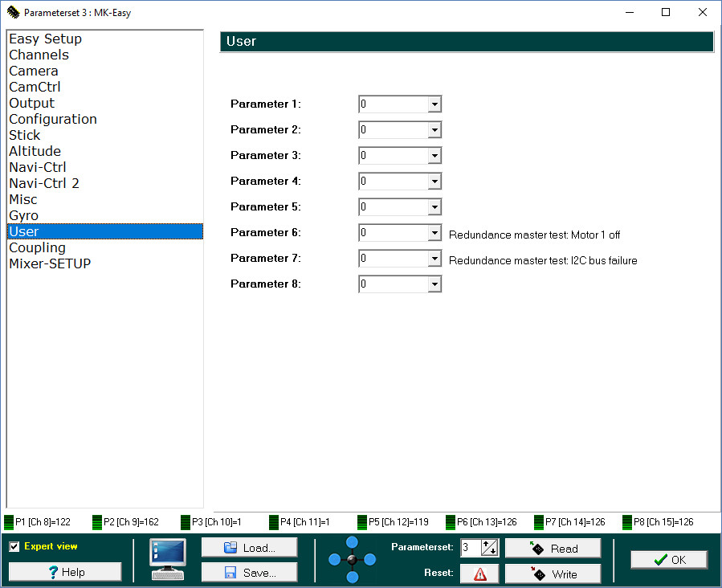The width and height of the screenshot is (722, 588).
Task: Open the Navi-Ctrl 2 settings page
Action: coord(44,183)
